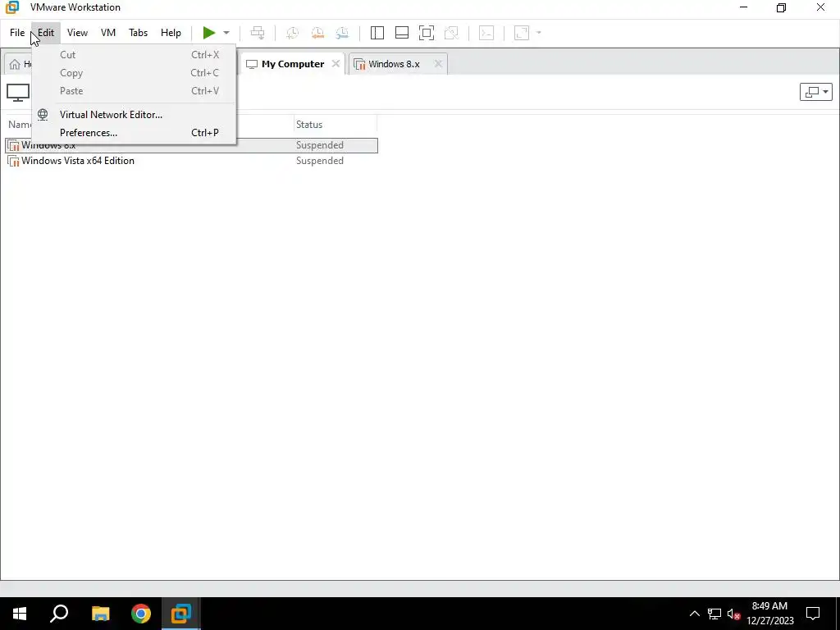Switch to the Home tab
Image resolution: width=840 pixels, height=630 pixels.
pyautogui.click(x=18, y=64)
